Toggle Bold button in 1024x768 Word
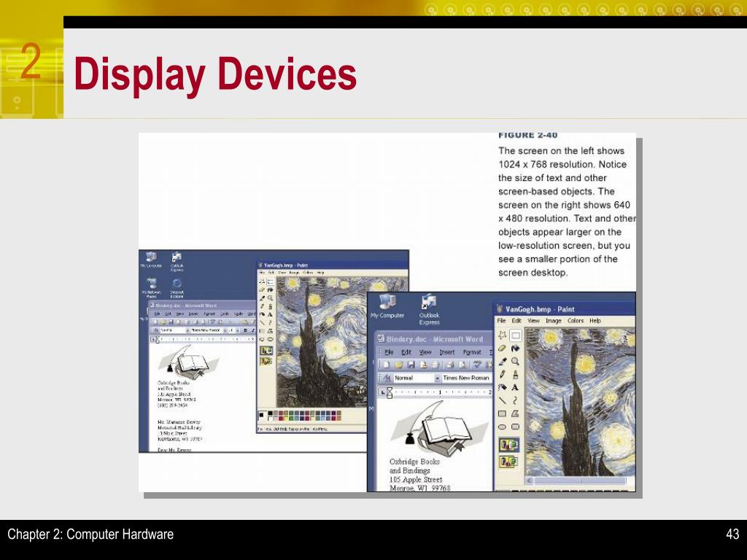 245,330
